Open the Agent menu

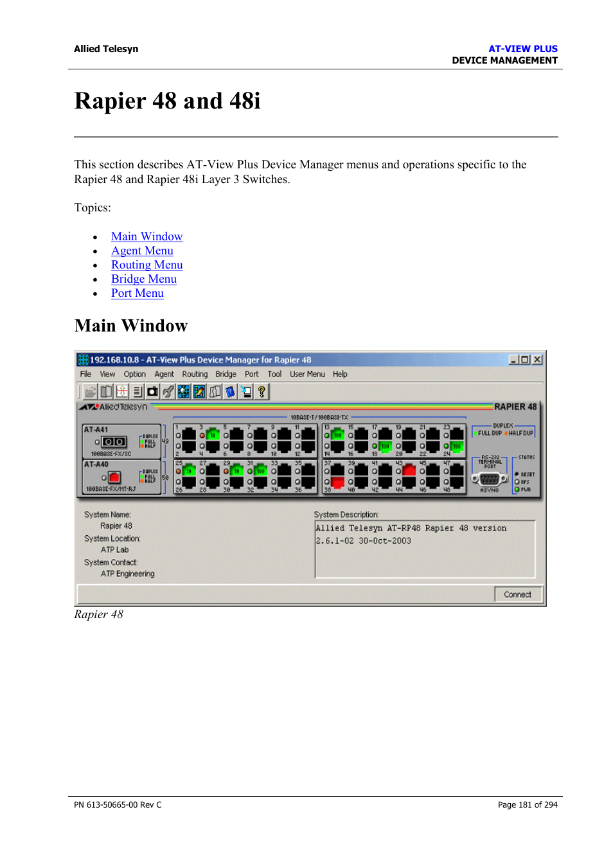pyautogui.click(x=164, y=374)
